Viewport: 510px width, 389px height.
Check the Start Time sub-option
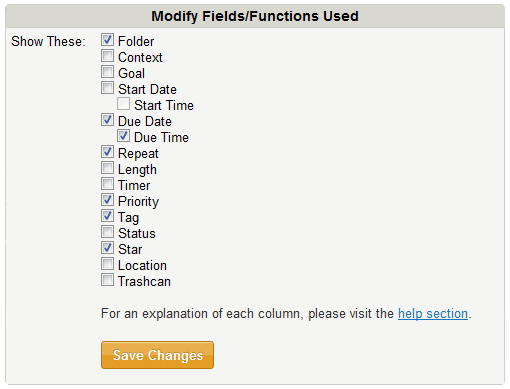pyautogui.click(x=123, y=104)
